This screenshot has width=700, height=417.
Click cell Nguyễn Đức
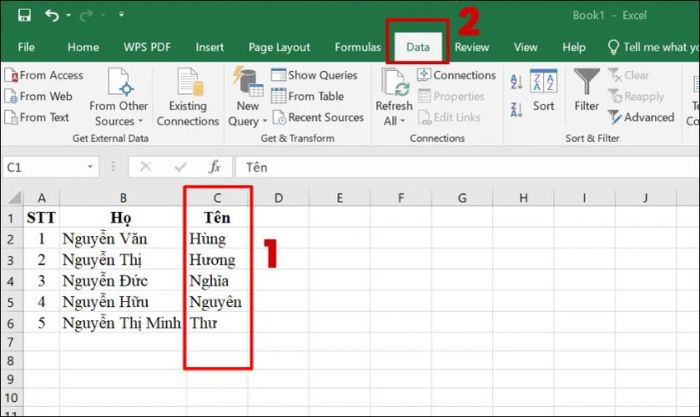[123, 281]
